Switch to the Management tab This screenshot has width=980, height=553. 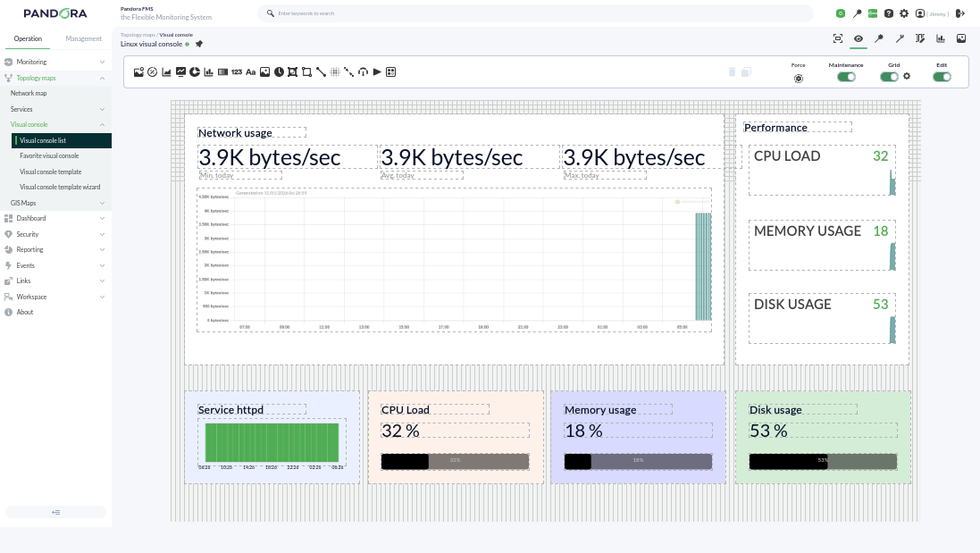pyautogui.click(x=83, y=38)
